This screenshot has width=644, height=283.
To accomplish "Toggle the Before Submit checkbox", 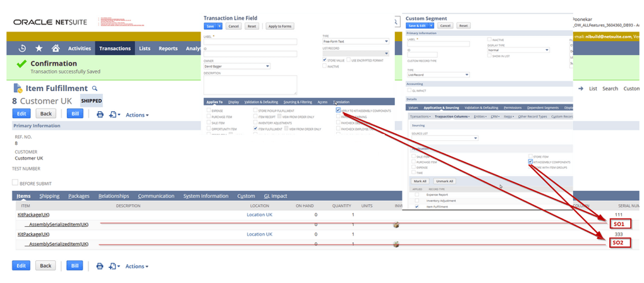I will (15, 183).
